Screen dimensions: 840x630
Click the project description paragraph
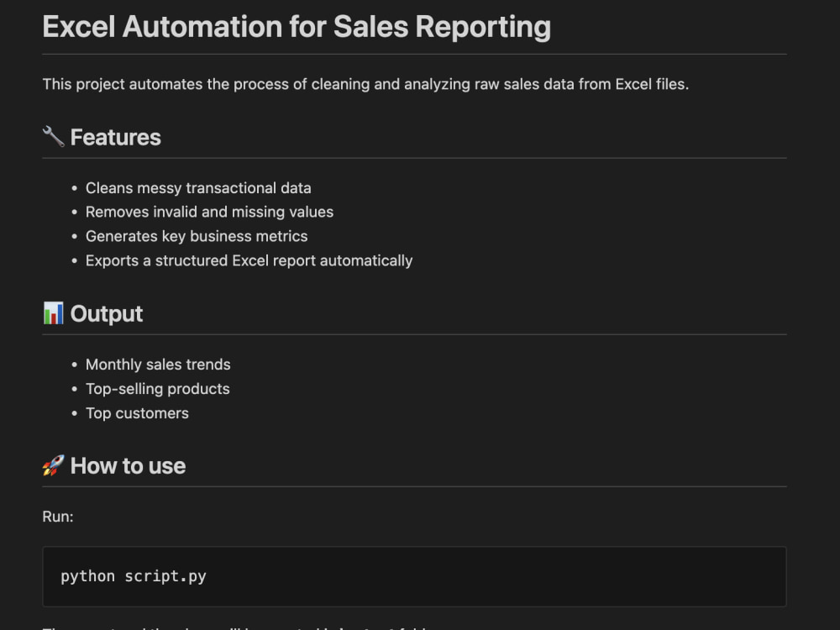[365, 84]
